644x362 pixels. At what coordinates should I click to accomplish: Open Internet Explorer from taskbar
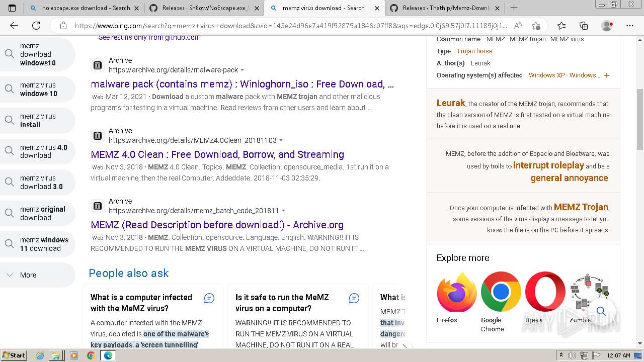40,355
